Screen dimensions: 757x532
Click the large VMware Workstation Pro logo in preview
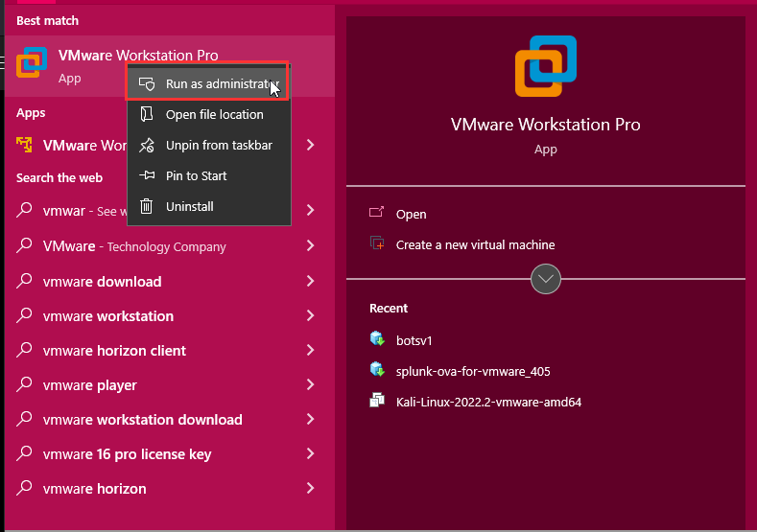tap(546, 66)
